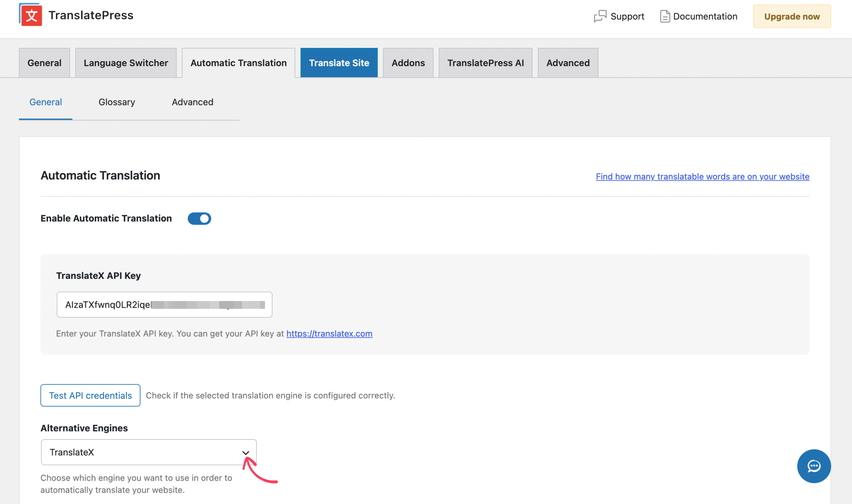
Task: Open the live chat bubble button
Action: point(814,466)
